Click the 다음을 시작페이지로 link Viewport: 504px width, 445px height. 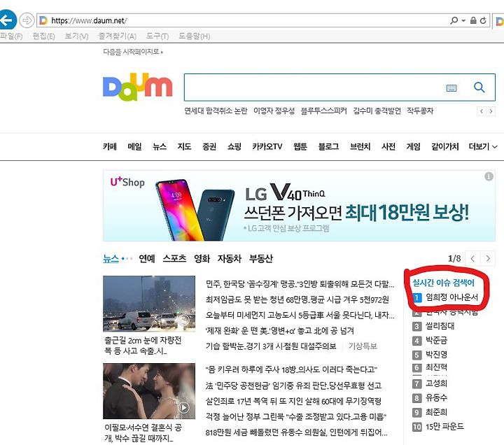133,52
